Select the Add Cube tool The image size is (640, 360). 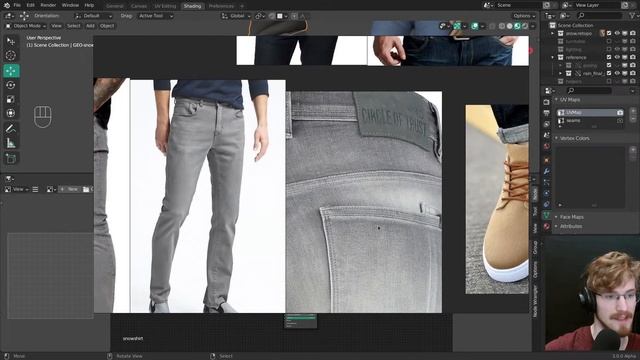coord(11,159)
